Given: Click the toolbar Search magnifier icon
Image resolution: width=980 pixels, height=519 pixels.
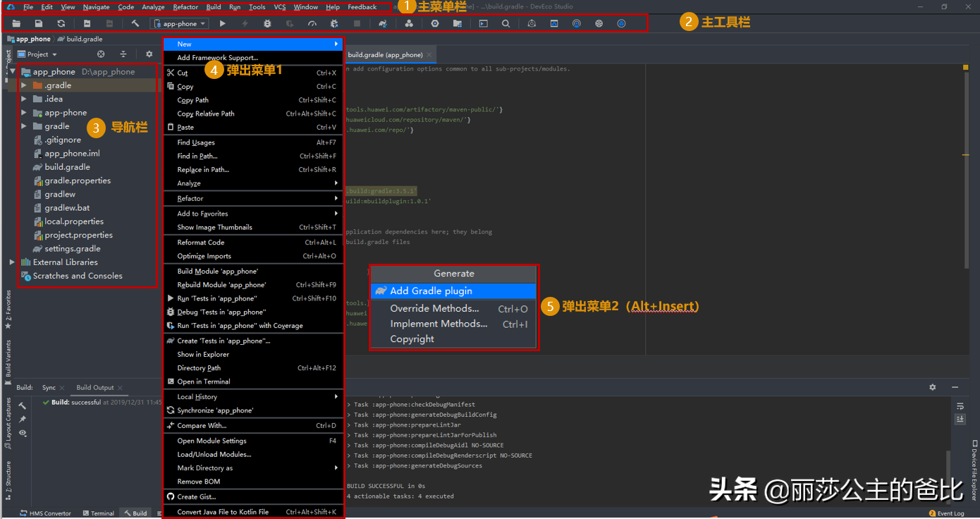Looking at the screenshot, I should [x=506, y=23].
